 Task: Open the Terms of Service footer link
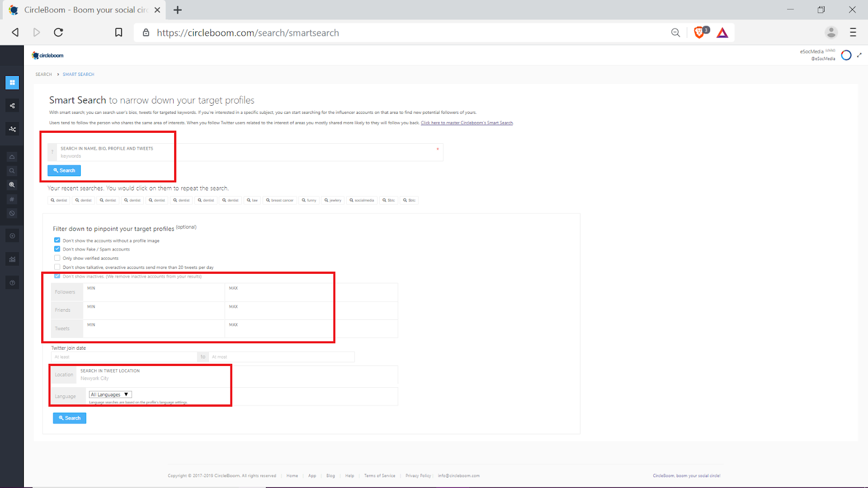click(380, 476)
